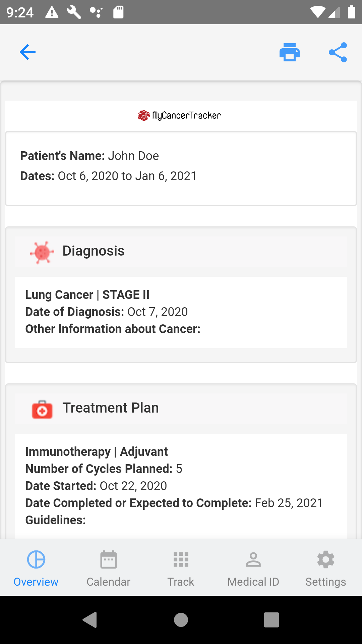Tap the Treatment Plan first-aid kit icon
The width and height of the screenshot is (362, 644).
click(42, 409)
